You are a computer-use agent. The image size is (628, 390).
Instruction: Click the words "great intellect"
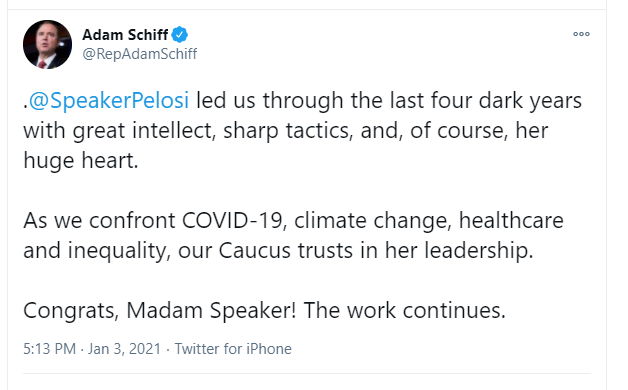[144, 131]
